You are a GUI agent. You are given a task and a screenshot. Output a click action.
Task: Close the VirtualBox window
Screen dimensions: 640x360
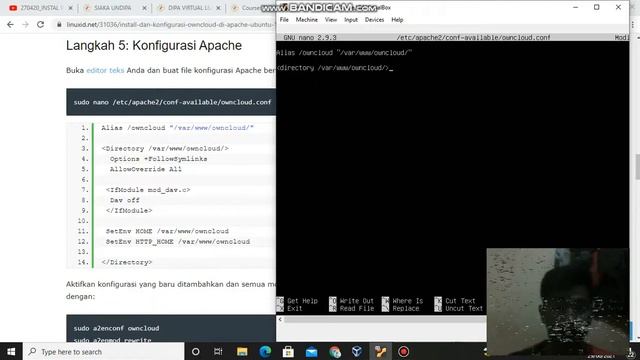pos(618,7)
